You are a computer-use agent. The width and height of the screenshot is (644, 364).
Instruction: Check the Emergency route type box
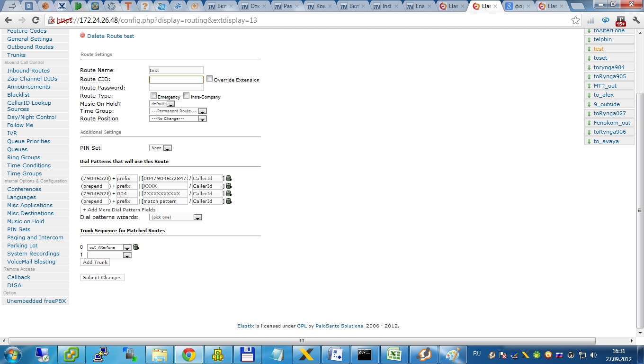(153, 96)
